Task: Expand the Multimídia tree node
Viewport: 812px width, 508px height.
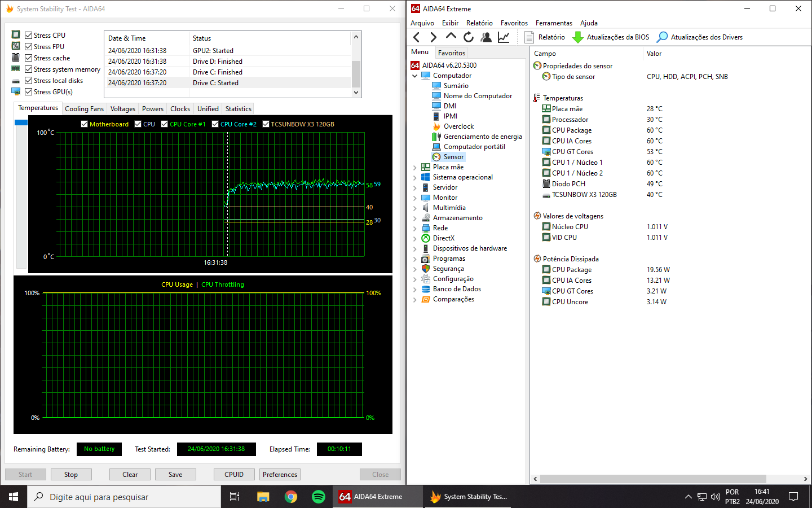Action: 415,208
